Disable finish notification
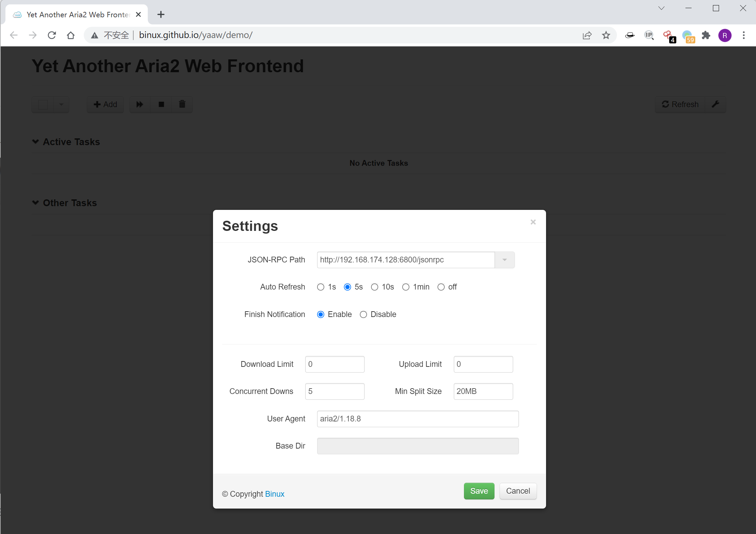The width and height of the screenshot is (756, 534). [x=363, y=315]
